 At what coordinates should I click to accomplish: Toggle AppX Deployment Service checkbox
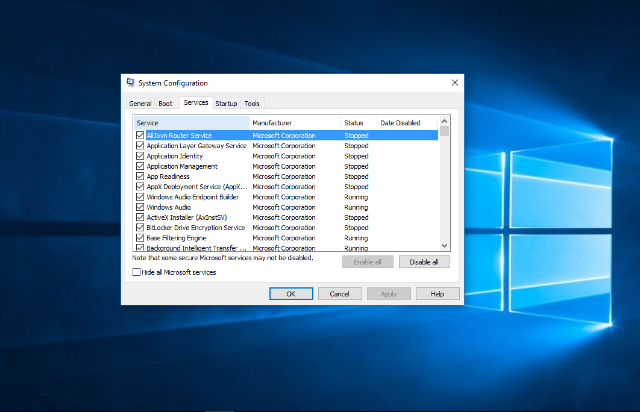pyautogui.click(x=140, y=187)
